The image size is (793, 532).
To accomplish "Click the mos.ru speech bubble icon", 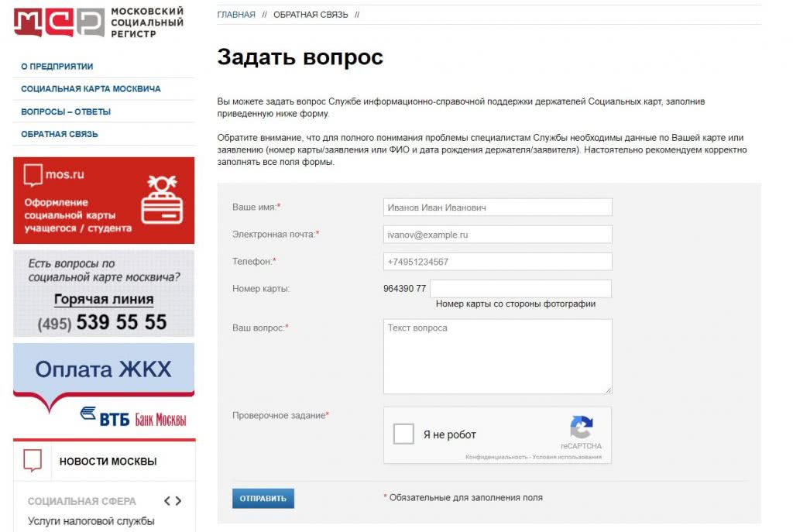I will [33, 176].
